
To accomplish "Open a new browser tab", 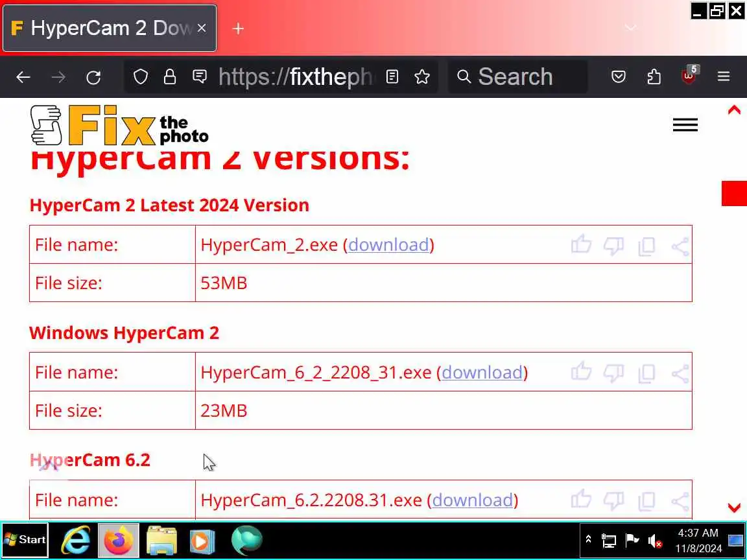I will [238, 29].
